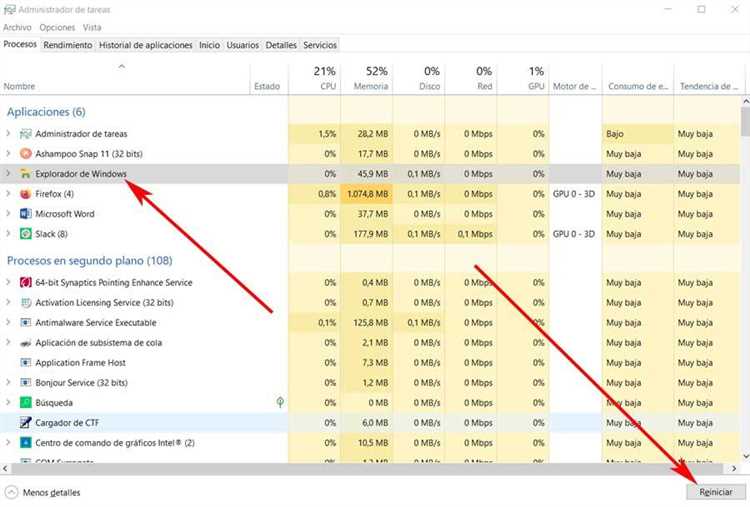Switch to Historial de aplicaciones tab
The height and width of the screenshot is (507, 750).
(x=146, y=45)
